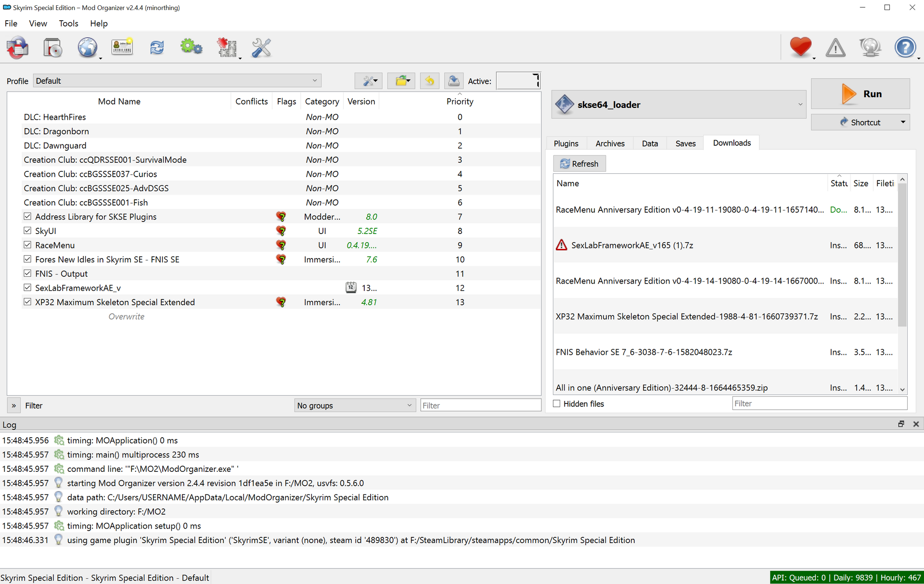Screen dimensions: 924x584
Task: Open the No groups dropdown
Action: point(355,405)
